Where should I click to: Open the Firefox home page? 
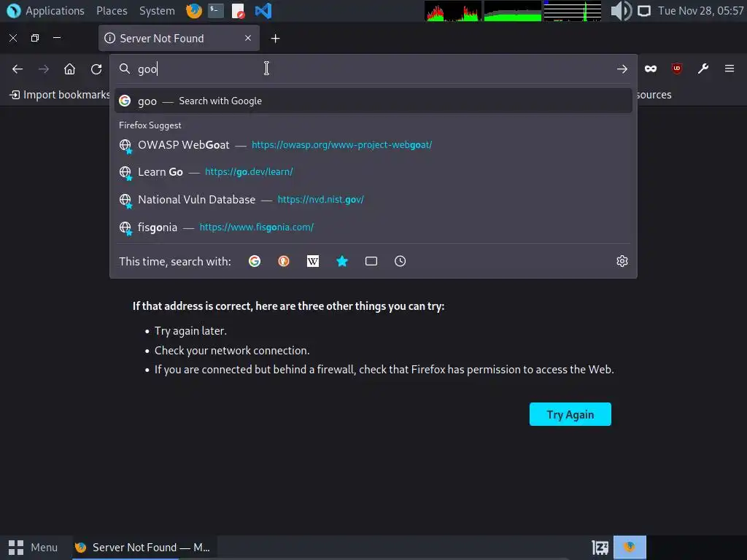[69, 69]
